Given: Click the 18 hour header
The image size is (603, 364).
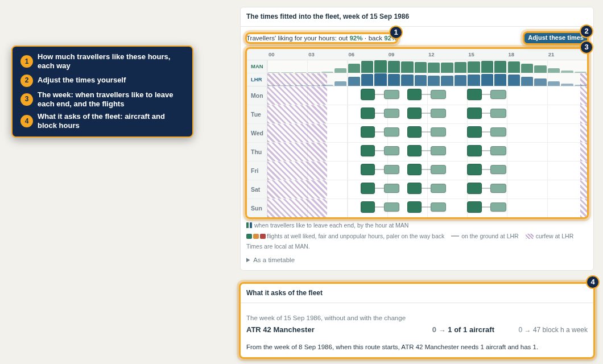Looking at the screenshot, I should point(511,55).
